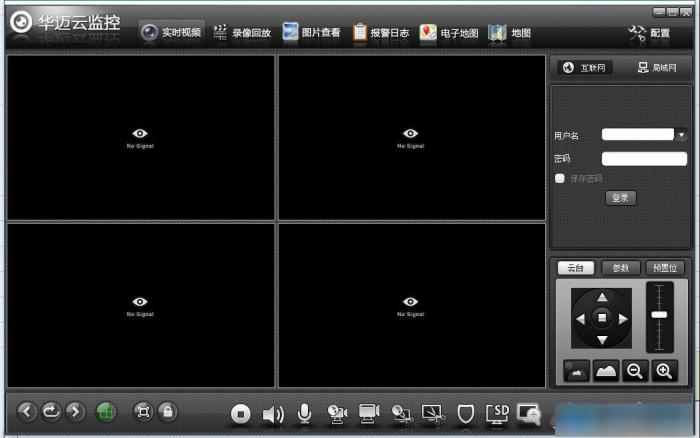700x438 pixels.
Task: Open the 电子地图 e-map tab
Action: (x=449, y=33)
